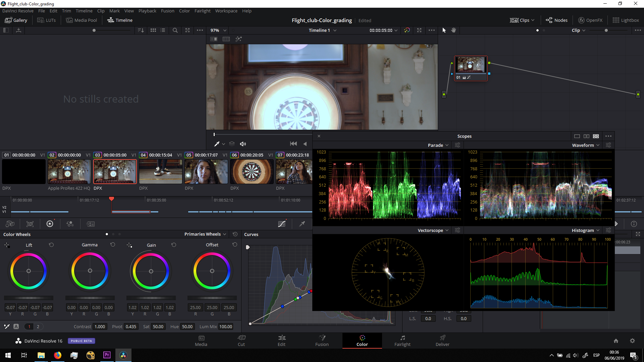Image resolution: width=644 pixels, height=362 pixels.
Task: Toggle the Lightbox view
Action: (x=626, y=20)
